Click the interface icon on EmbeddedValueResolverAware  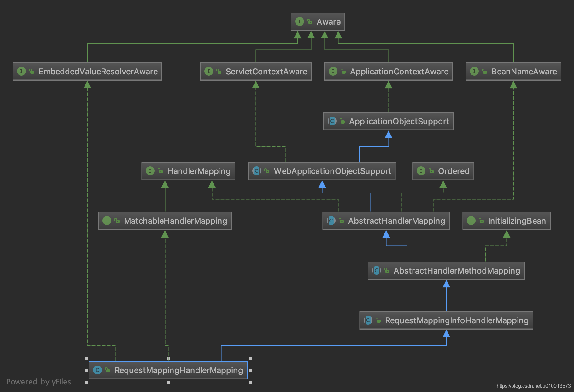tap(21, 72)
